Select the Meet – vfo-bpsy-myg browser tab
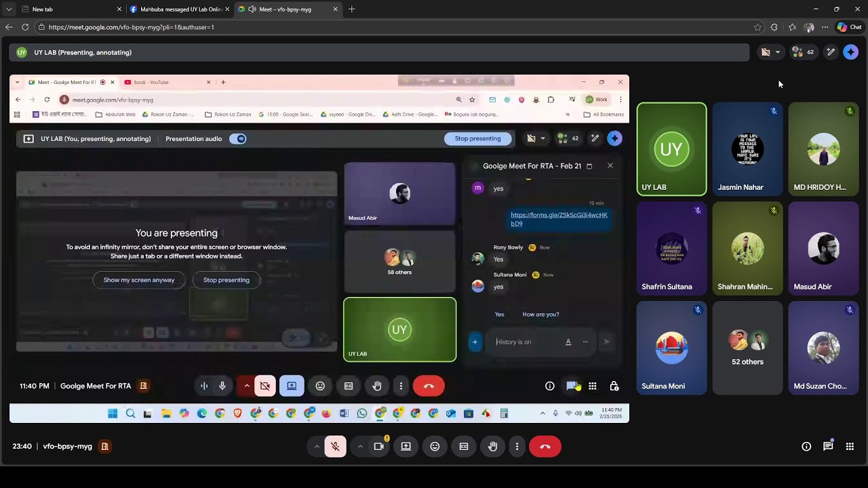Screen dimensions: 868x488 click(x=288, y=9)
